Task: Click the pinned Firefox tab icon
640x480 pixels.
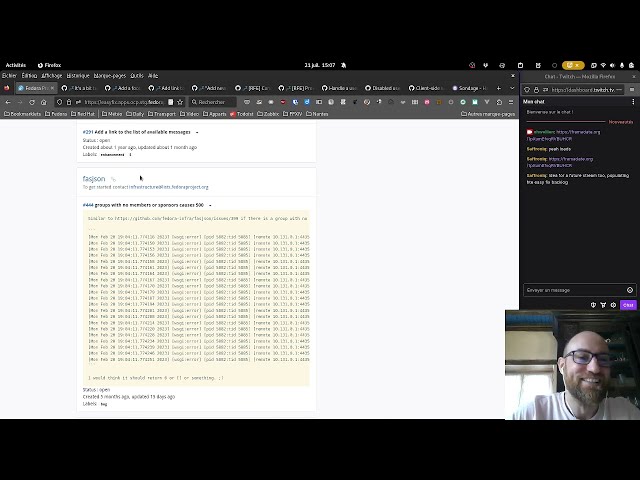Action: point(7,88)
